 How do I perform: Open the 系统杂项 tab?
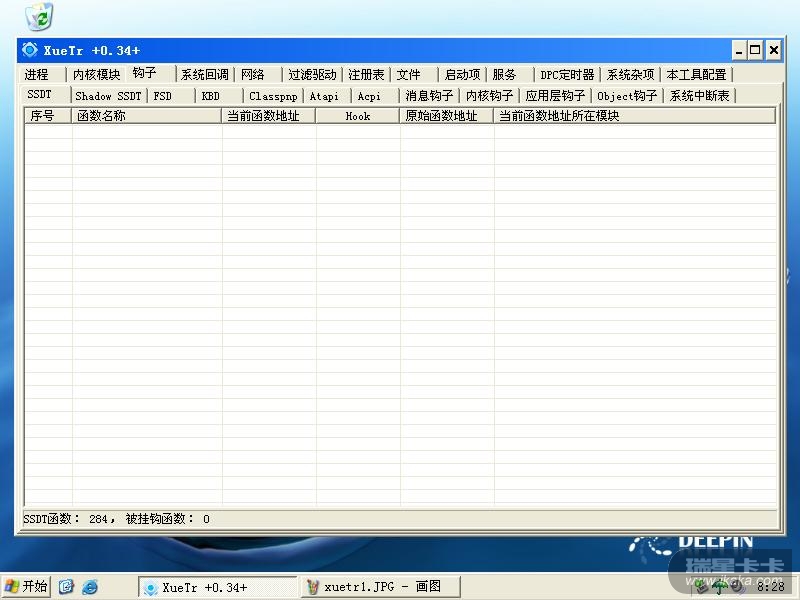pos(631,74)
